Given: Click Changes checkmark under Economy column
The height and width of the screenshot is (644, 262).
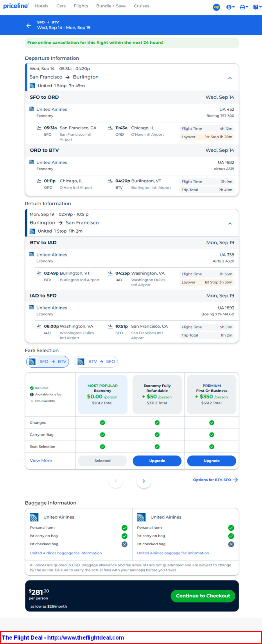Looking at the screenshot, I should click(102, 423).
